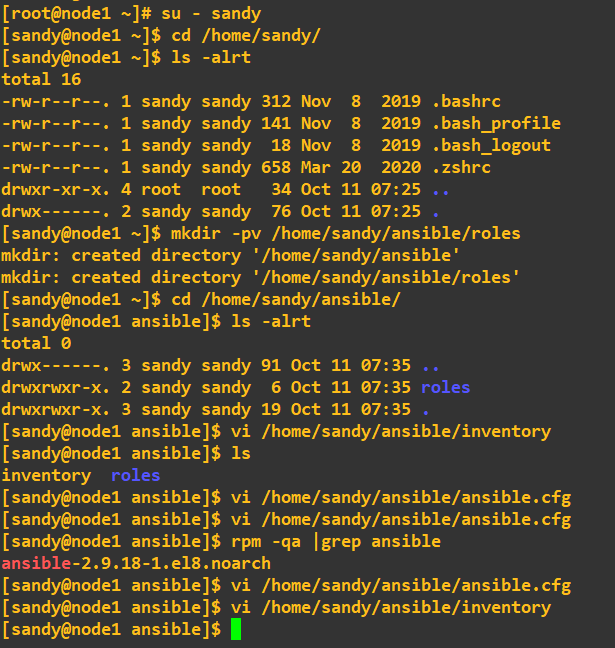Click the red 'ansible' grep match text

pyautogui.click(x=36, y=563)
